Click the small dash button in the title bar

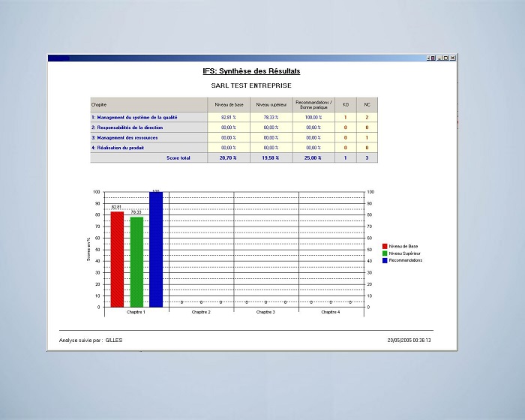point(428,58)
